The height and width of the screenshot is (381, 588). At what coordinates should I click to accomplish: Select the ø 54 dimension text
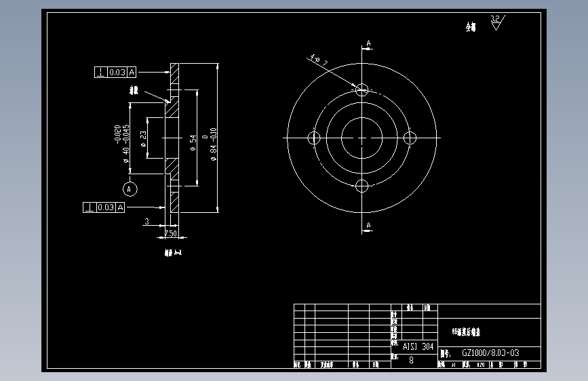pos(193,143)
